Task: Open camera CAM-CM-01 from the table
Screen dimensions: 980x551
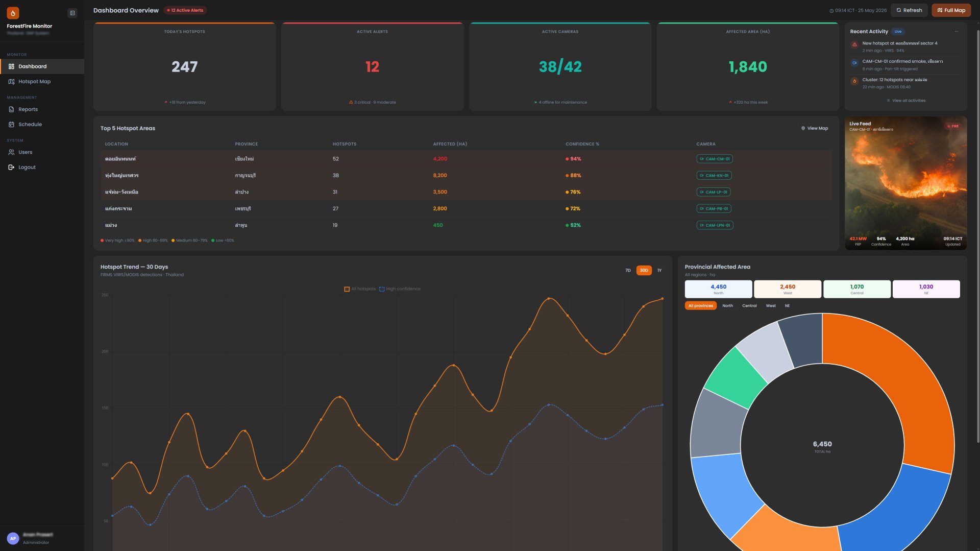Action: (x=715, y=159)
